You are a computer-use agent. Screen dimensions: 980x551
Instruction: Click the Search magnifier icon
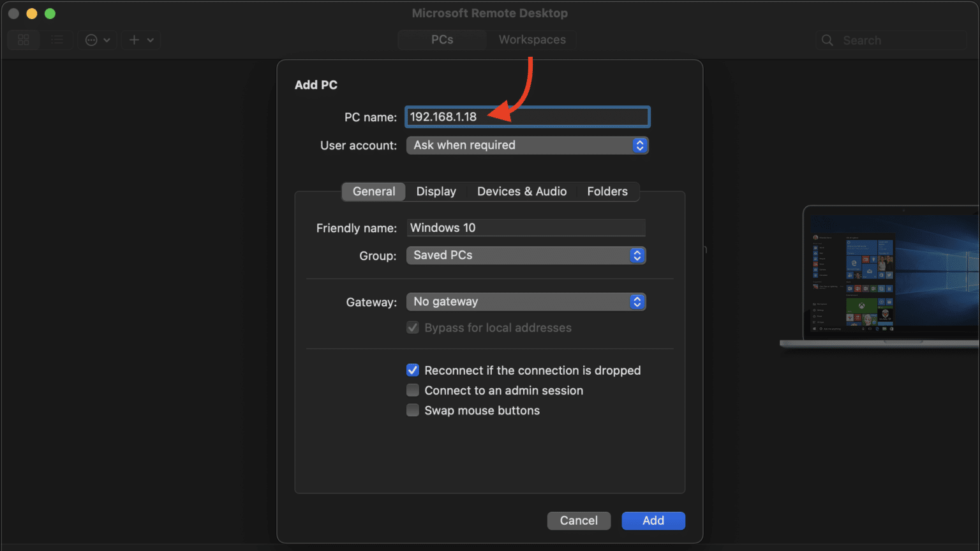pyautogui.click(x=827, y=40)
